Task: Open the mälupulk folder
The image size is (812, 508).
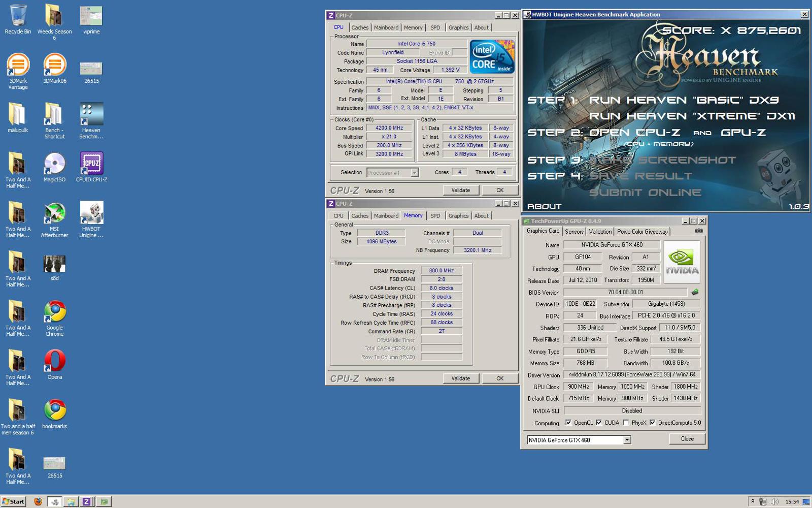Action: (18, 117)
